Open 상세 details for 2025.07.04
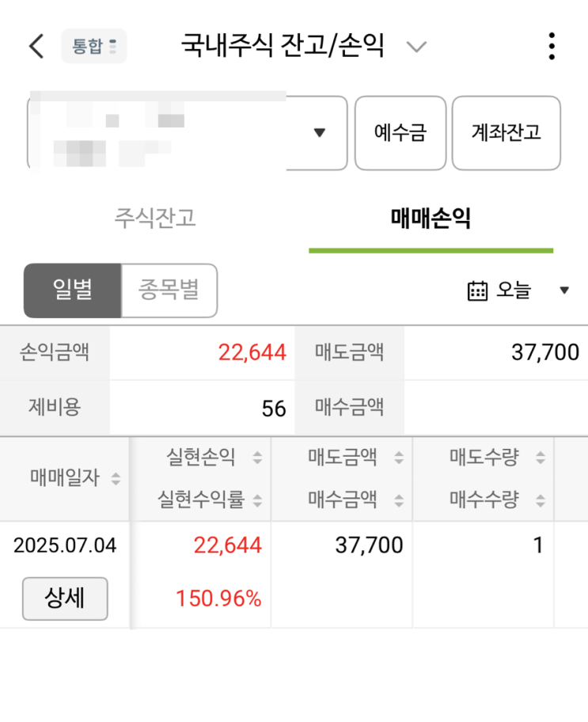This screenshot has height=722, width=588. point(65,598)
